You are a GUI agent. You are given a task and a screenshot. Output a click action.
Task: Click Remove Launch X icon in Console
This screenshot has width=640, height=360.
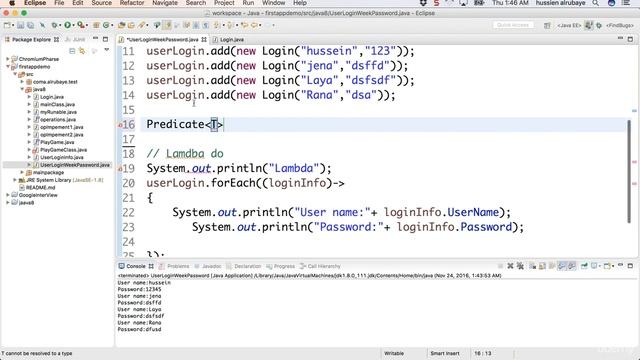click(510, 266)
